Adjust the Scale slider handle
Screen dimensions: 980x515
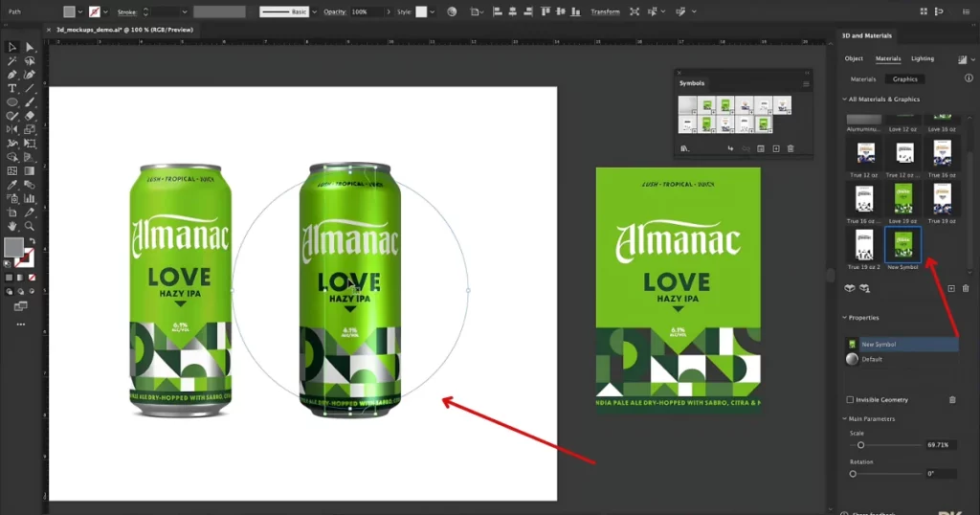click(x=860, y=445)
